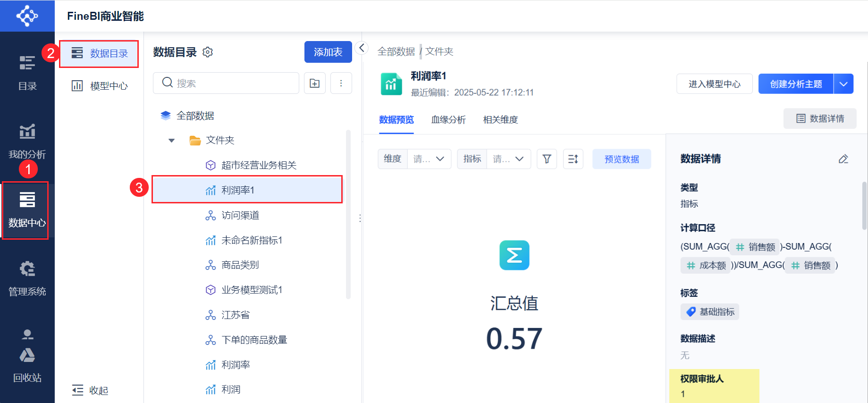Image resolution: width=868 pixels, height=403 pixels.
Task: Click the 文件夹 breadcrumb link
Action: 439,51
